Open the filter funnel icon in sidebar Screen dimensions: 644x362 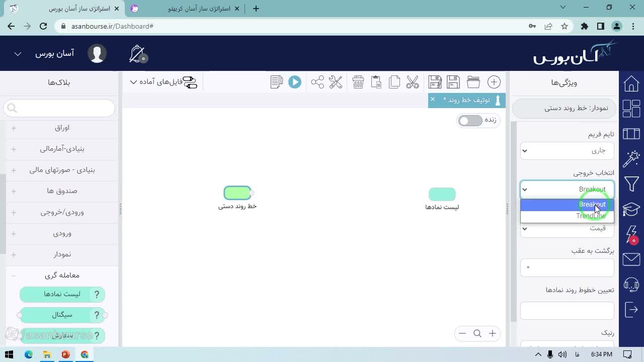(x=631, y=184)
